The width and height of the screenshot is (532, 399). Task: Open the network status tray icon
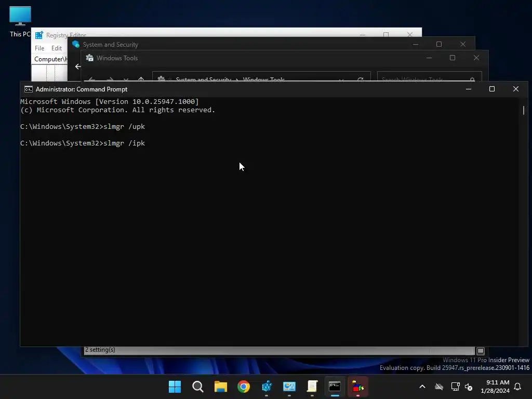(455, 387)
